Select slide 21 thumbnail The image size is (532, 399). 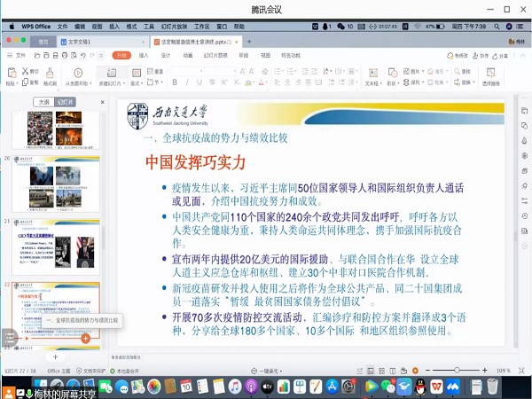click(56, 247)
